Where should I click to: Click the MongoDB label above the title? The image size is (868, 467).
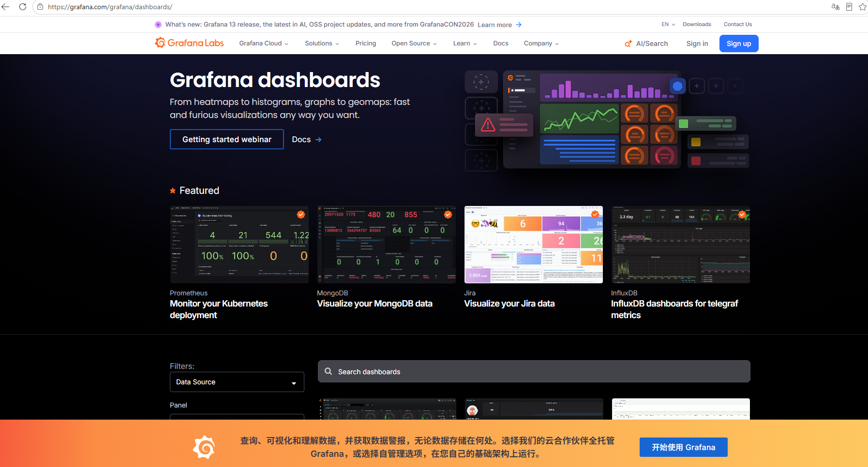[x=332, y=293]
